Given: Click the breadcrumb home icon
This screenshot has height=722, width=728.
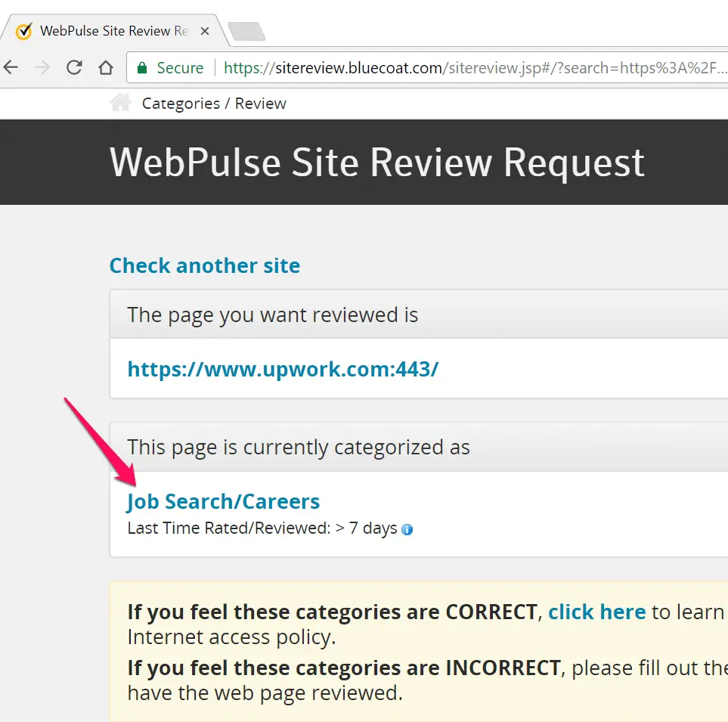Looking at the screenshot, I should pos(120,103).
